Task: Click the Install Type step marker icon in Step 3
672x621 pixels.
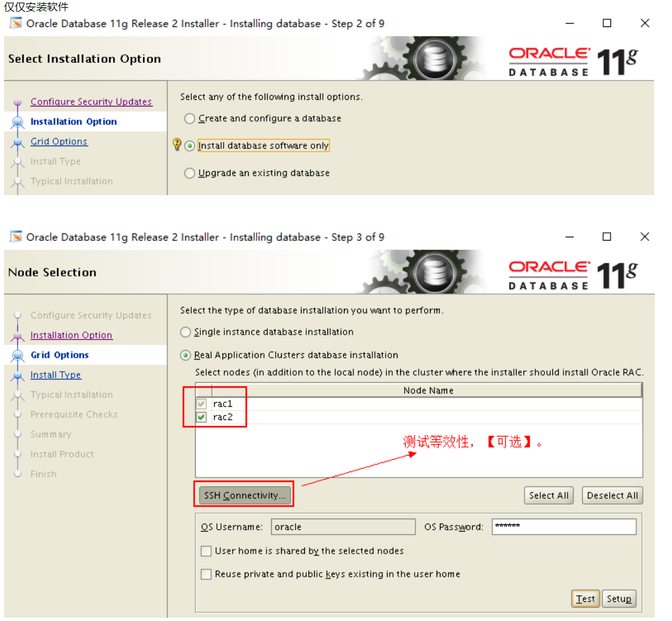Action: [18, 376]
